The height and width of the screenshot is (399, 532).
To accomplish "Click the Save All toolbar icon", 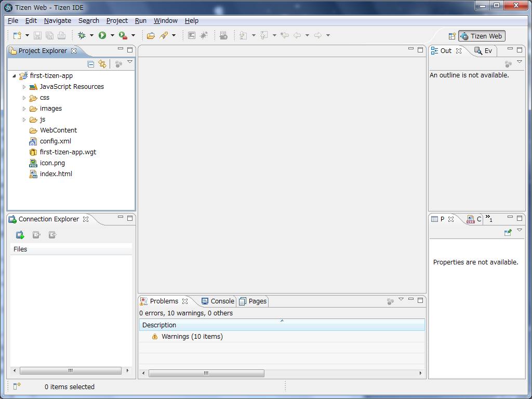I will 49,35.
